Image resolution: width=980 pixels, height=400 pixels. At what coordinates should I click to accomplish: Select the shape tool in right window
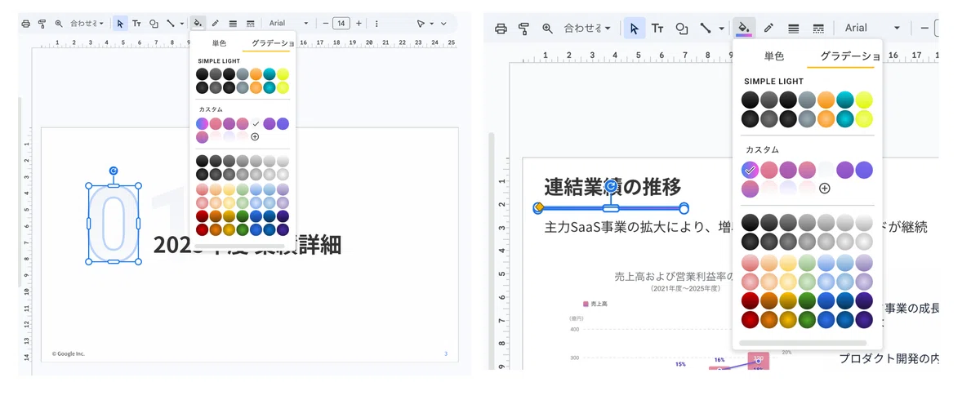click(681, 28)
